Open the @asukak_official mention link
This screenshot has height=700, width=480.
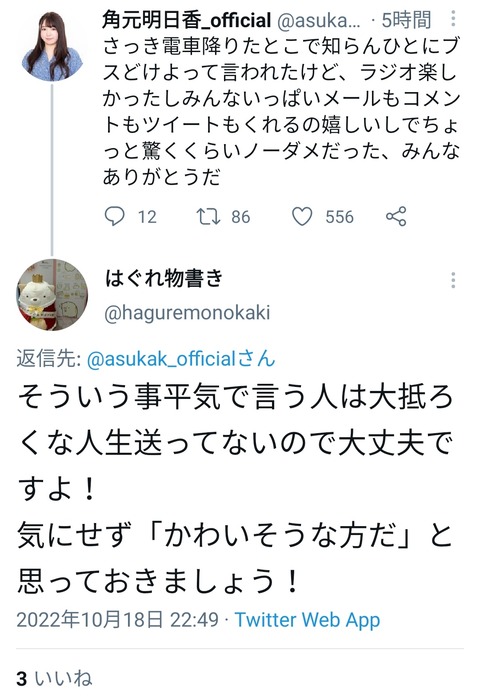181,359
